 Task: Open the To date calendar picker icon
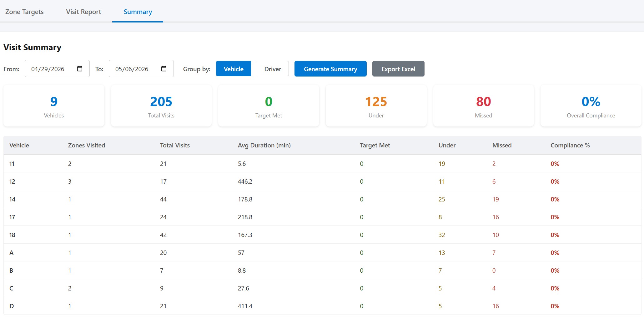point(164,69)
